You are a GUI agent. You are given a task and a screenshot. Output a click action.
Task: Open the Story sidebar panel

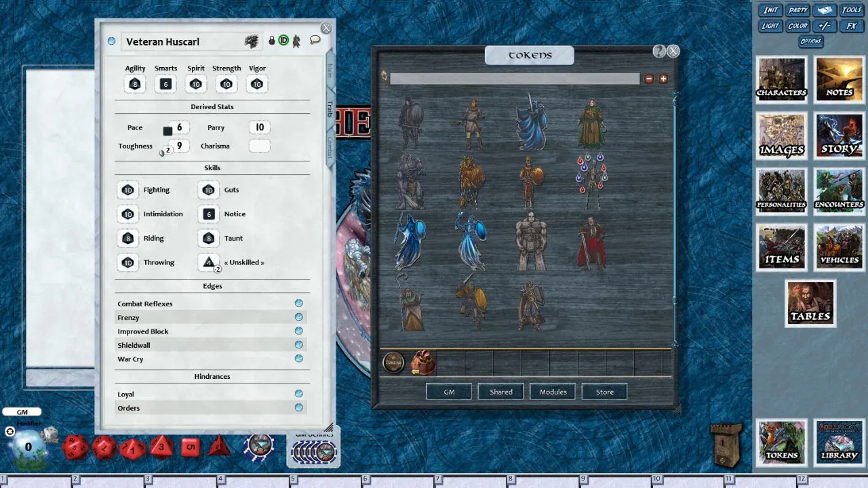(840, 136)
